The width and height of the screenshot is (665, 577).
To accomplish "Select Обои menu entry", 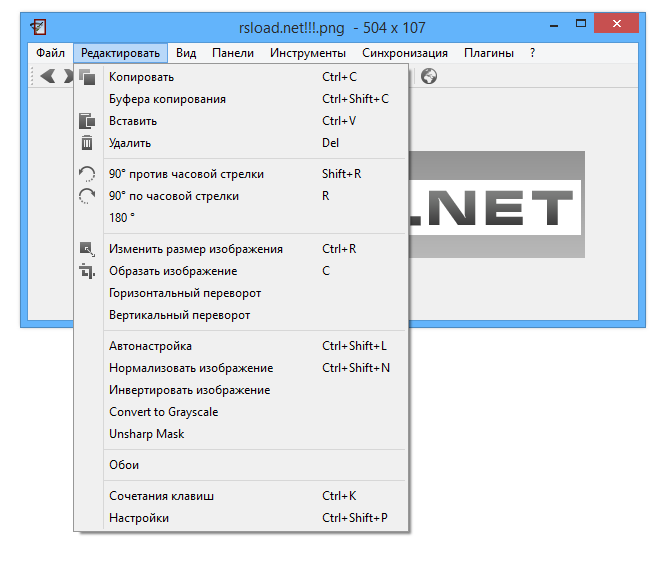I will (241, 465).
